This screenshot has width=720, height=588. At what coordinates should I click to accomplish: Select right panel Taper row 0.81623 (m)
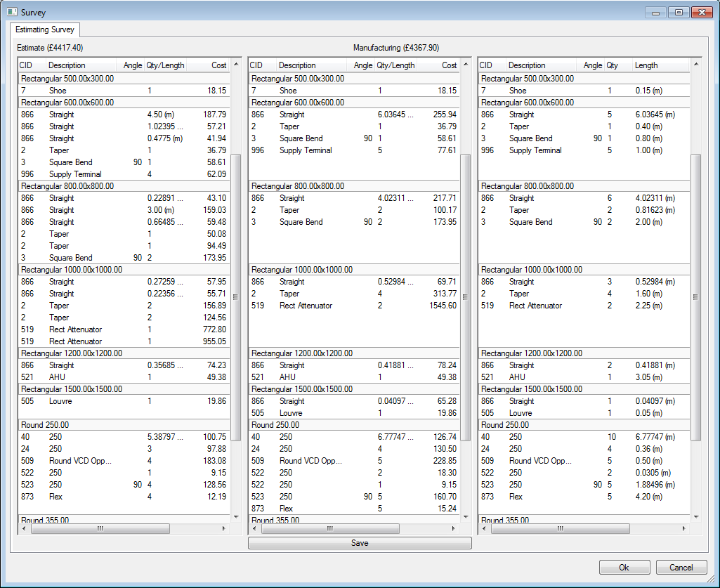(584, 210)
